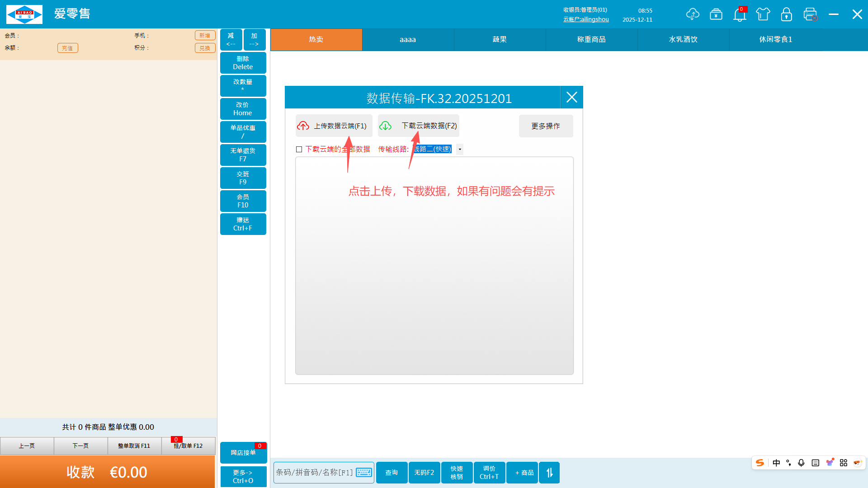Switch to the 水乳酒饮 category tab
Image resolution: width=868 pixels, height=488 pixels.
[x=683, y=40]
